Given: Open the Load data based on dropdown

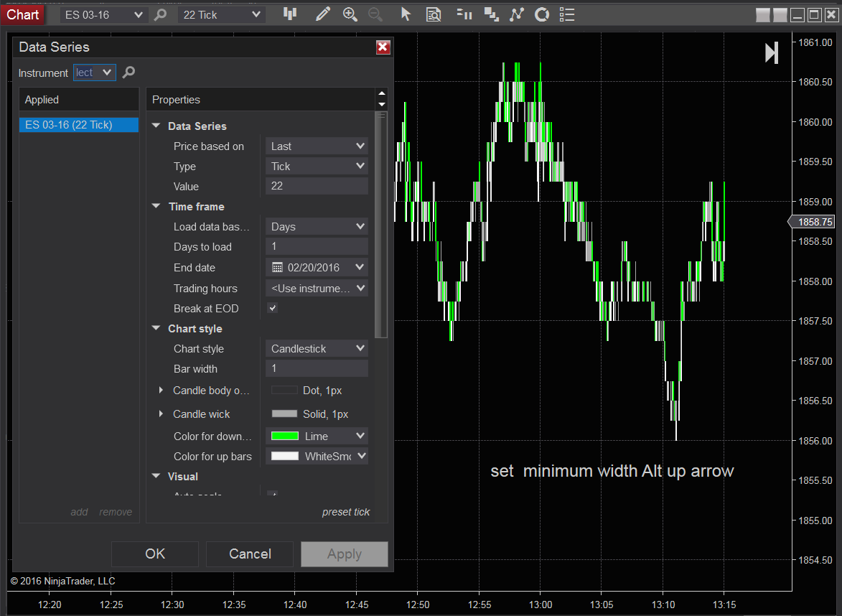Looking at the screenshot, I should click(317, 227).
